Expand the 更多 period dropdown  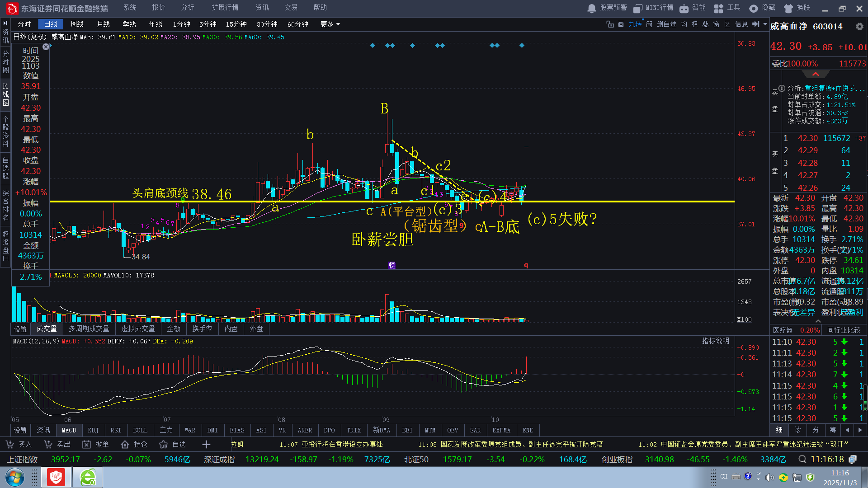(330, 24)
